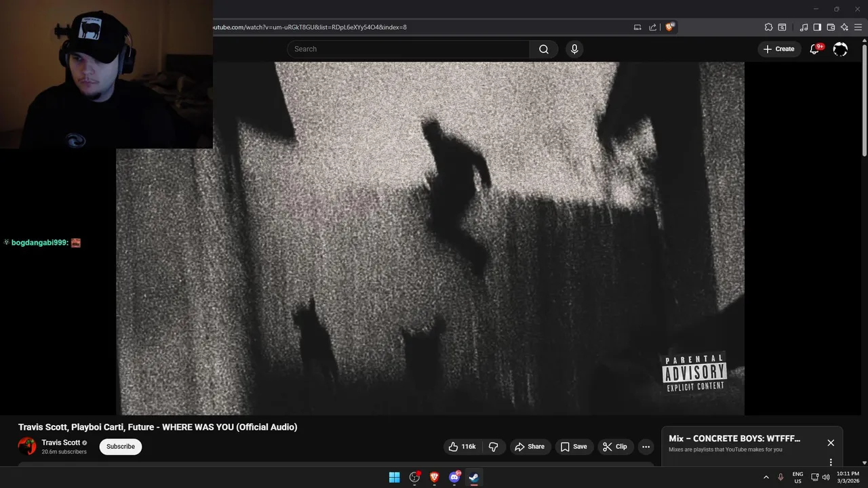Open the tab search icon in the toolbar
The image size is (868, 488).
(x=782, y=27)
